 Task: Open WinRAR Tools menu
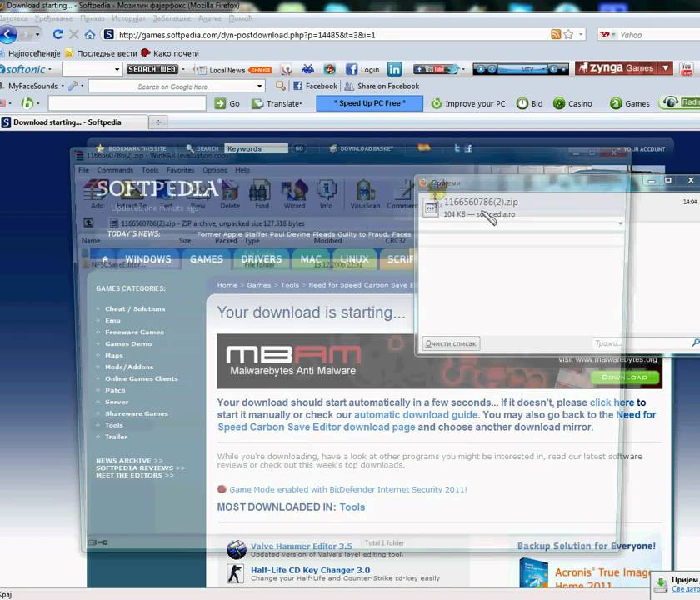click(x=150, y=170)
